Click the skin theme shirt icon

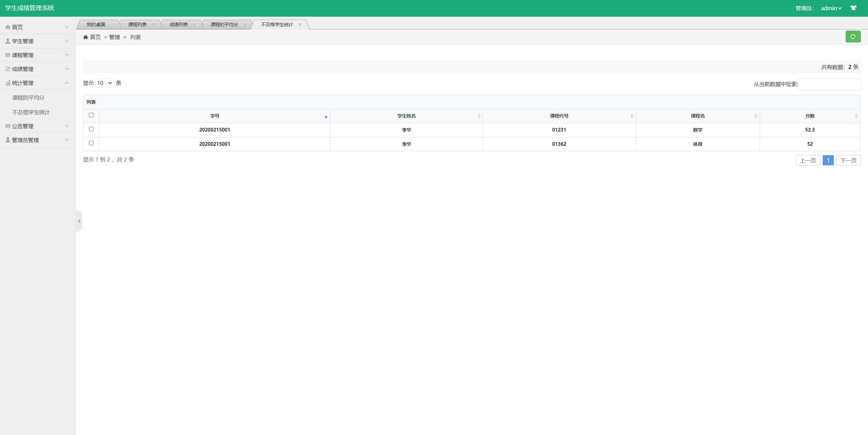(853, 8)
